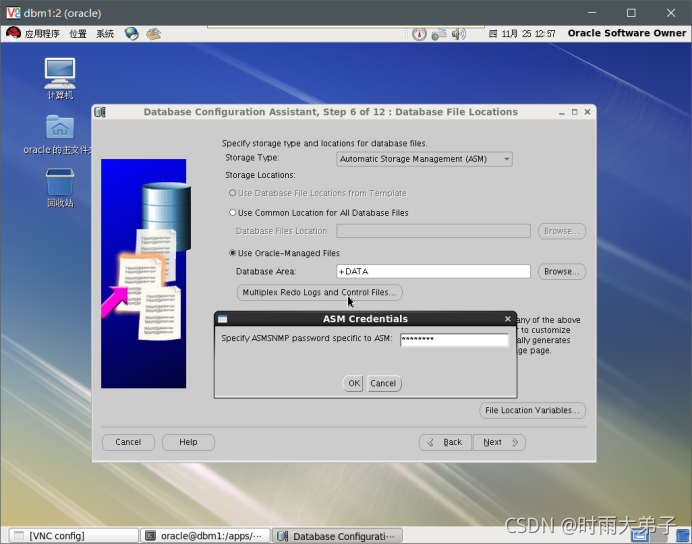Open the 位置 Places menu
The width and height of the screenshot is (692, 544).
(x=78, y=34)
